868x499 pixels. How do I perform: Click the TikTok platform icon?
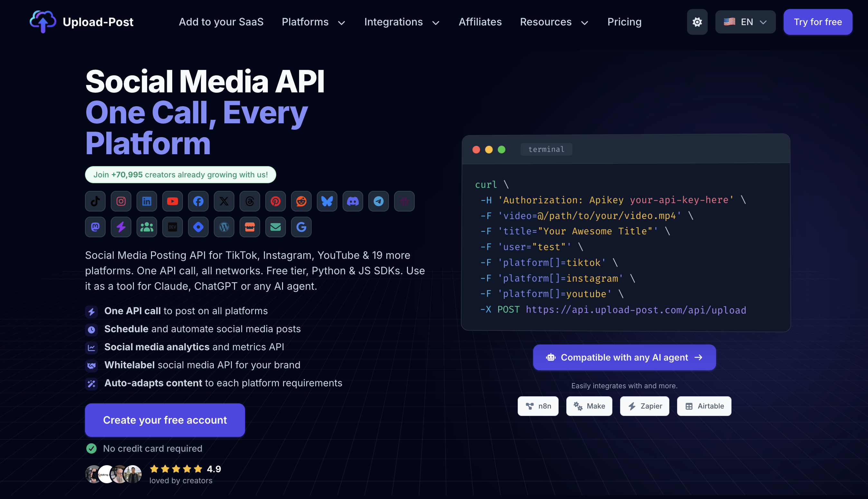pos(95,201)
